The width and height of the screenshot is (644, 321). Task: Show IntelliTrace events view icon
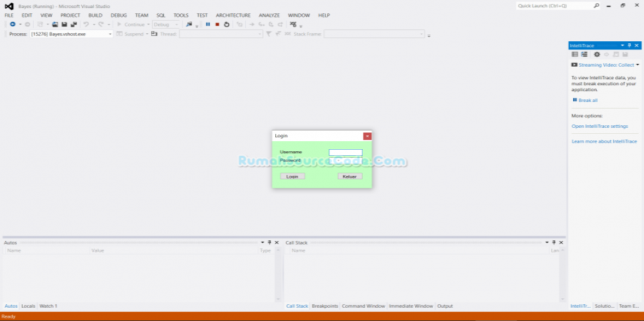pos(575,54)
